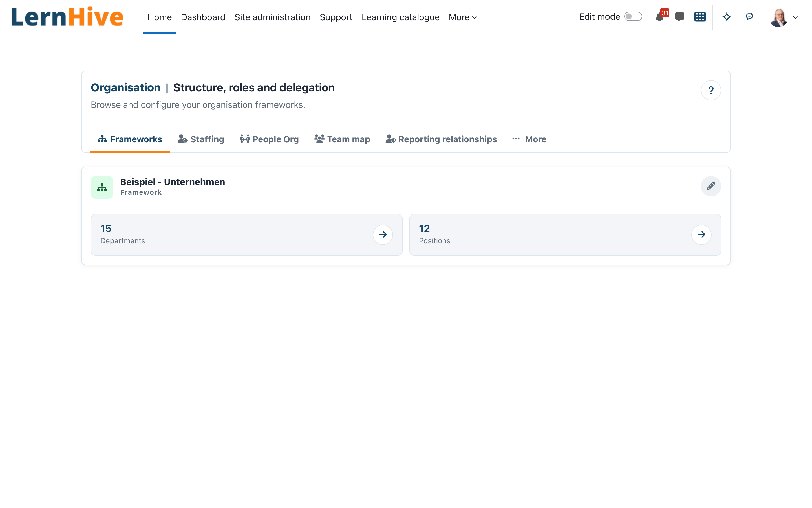
Task: Open the Learning catalogue
Action: click(x=400, y=17)
